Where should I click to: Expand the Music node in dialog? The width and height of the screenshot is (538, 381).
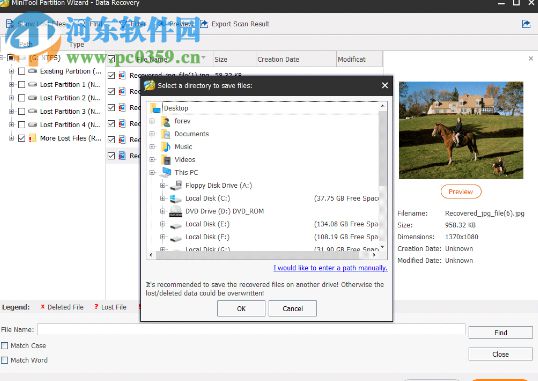(152, 147)
